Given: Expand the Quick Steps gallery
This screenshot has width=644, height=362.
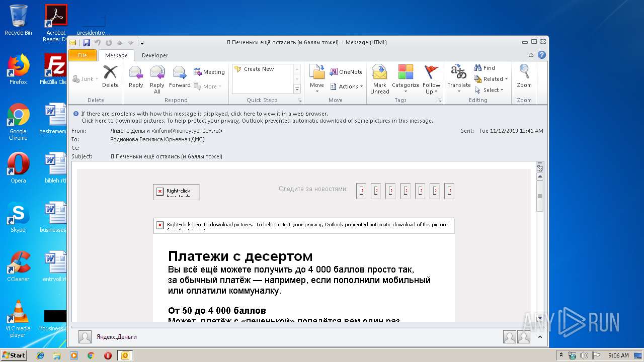Looking at the screenshot, I should (297, 89).
